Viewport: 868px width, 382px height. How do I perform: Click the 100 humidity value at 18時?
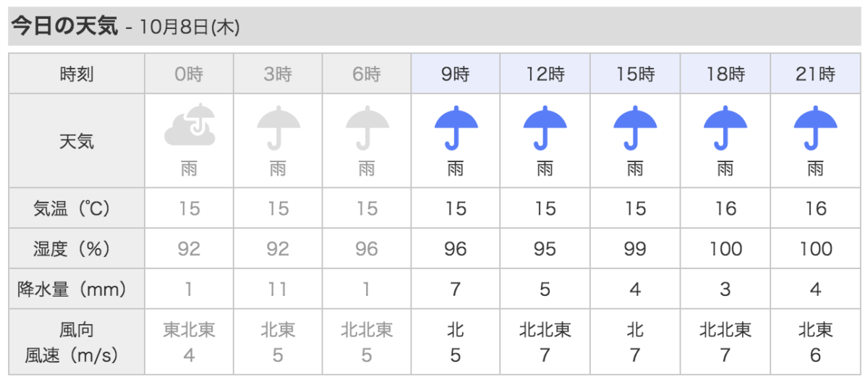(x=726, y=250)
